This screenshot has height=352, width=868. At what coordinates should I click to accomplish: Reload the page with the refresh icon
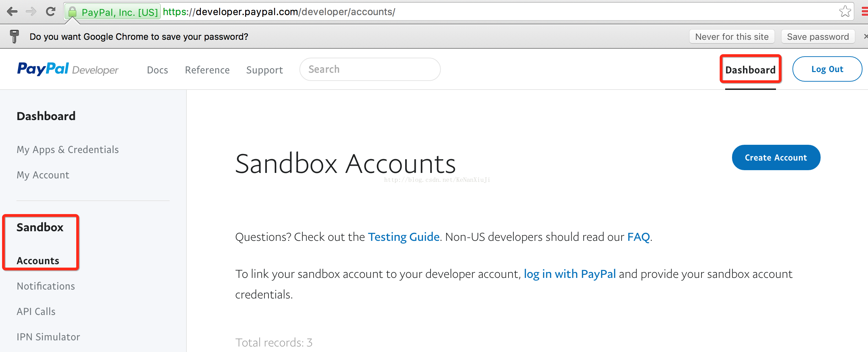click(x=51, y=12)
